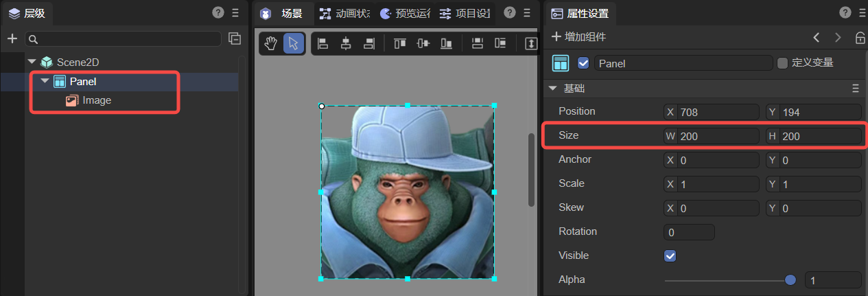This screenshot has height=296, width=868.
Task: Select the arrow selection tool
Action: click(294, 43)
